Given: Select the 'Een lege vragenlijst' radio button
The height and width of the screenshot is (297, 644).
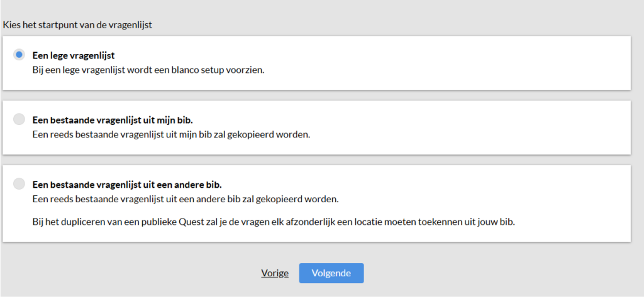Looking at the screenshot, I should pyautogui.click(x=19, y=55).
